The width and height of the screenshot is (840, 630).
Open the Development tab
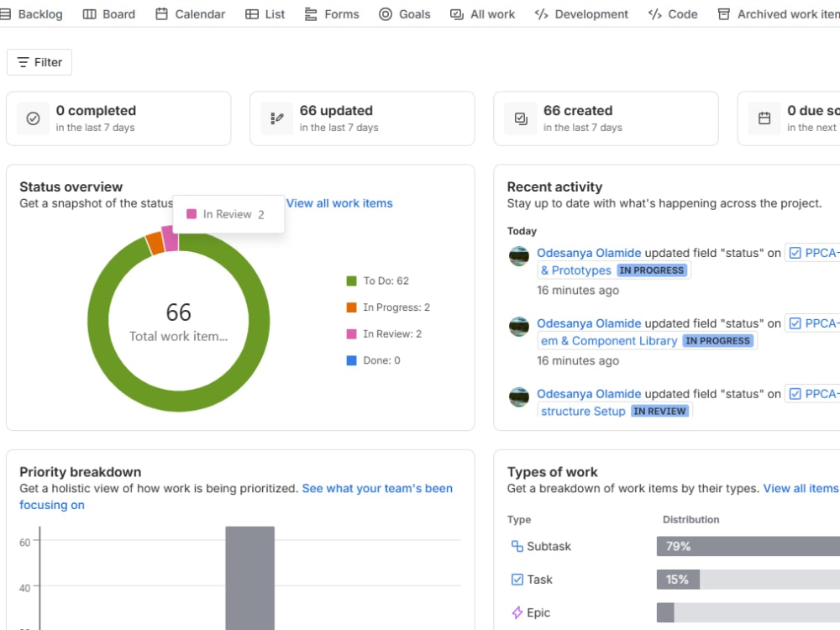click(x=581, y=14)
